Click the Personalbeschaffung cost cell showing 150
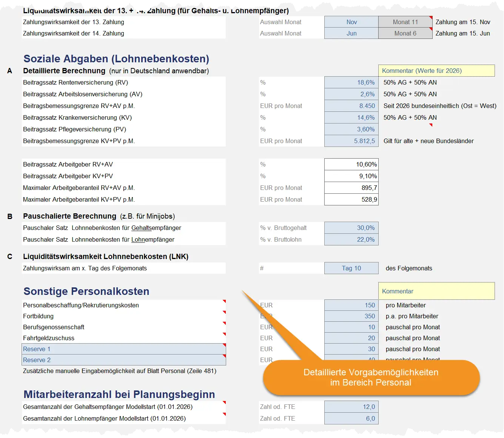504x438 pixels. click(351, 305)
